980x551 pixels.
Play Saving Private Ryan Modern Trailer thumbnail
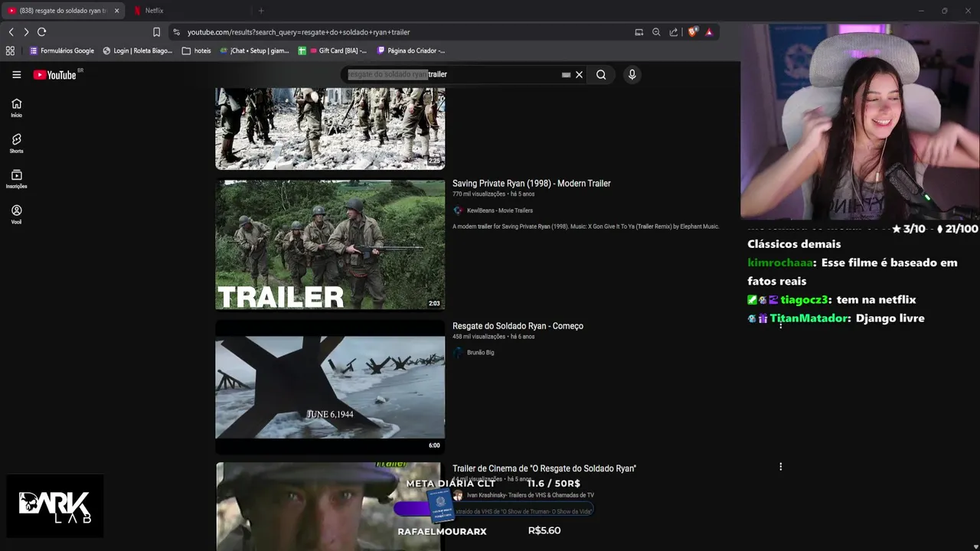pyautogui.click(x=330, y=245)
